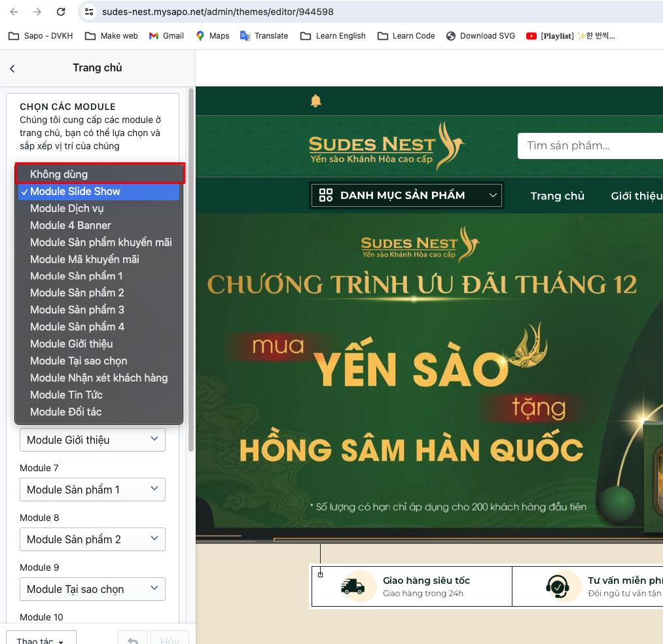Click headset consultation icon
The width and height of the screenshot is (663, 644).
click(x=557, y=586)
